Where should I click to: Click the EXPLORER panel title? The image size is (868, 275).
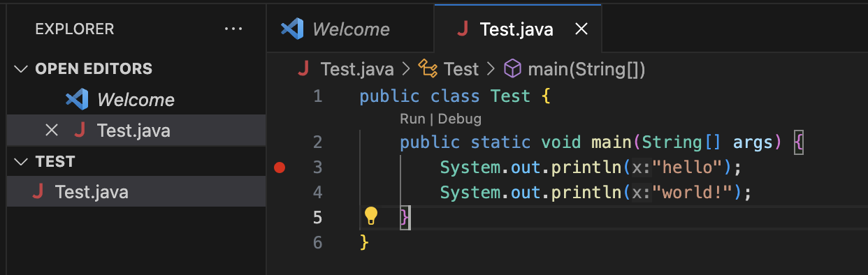pos(74,29)
